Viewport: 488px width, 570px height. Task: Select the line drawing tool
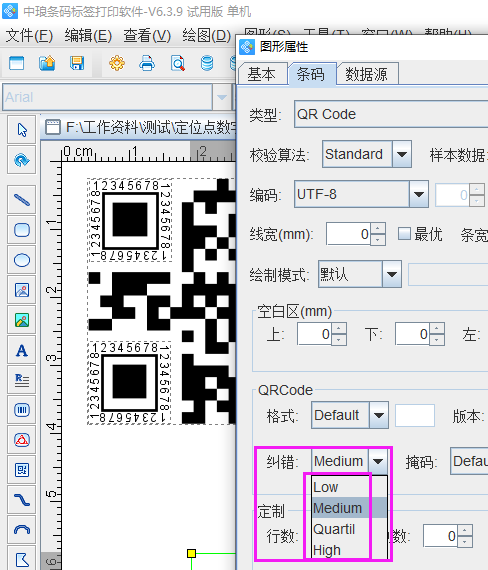point(22,200)
